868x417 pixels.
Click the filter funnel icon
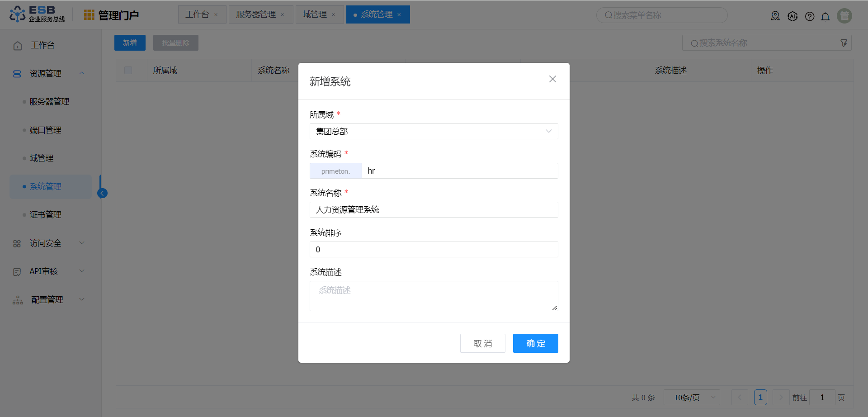point(844,43)
